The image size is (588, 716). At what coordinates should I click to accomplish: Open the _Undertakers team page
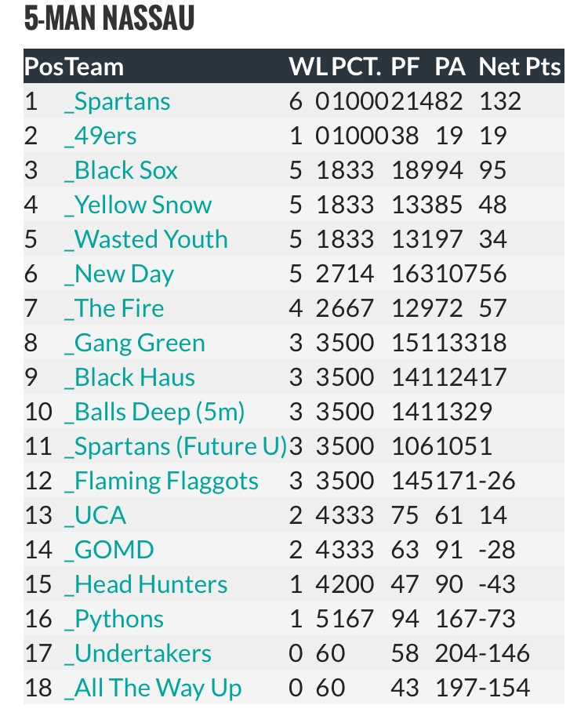tap(138, 654)
